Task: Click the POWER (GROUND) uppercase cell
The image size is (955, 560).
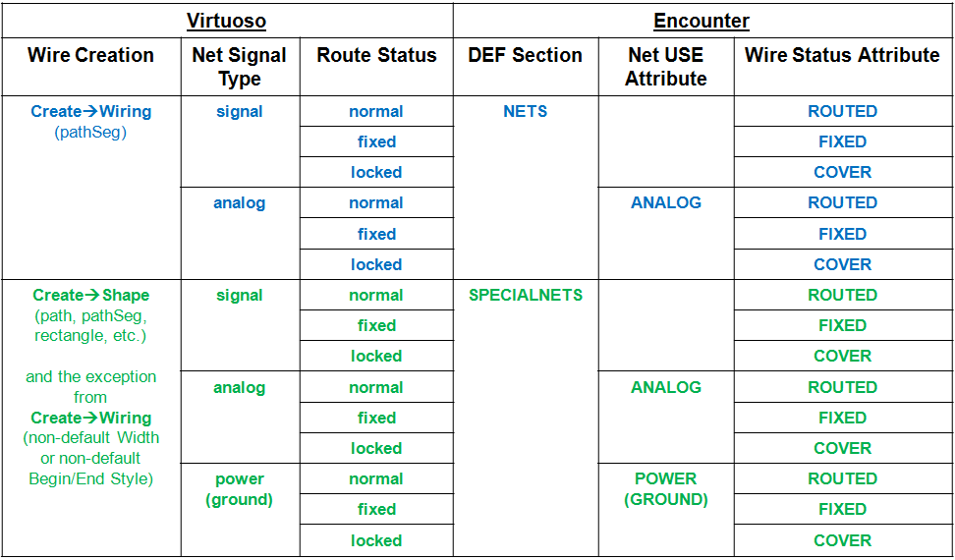Action: pos(666,488)
